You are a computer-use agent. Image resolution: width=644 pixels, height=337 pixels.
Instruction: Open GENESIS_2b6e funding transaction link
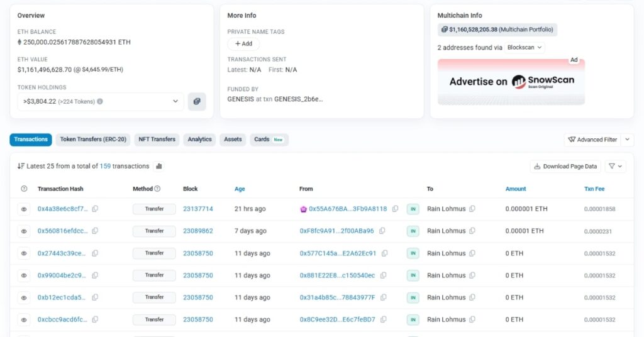pyautogui.click(x=299, y=99)
